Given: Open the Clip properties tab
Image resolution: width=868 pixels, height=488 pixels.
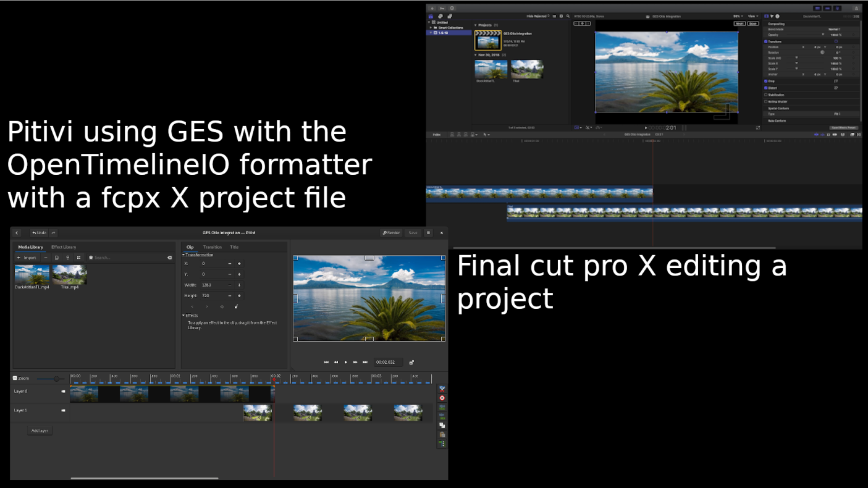Looking at the screenshot, I should (190, 247).
